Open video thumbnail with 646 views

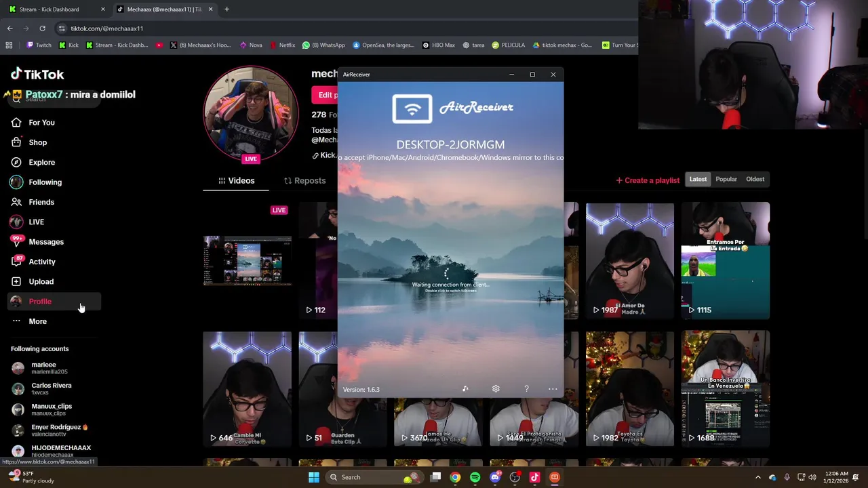(x=248, y=389)
